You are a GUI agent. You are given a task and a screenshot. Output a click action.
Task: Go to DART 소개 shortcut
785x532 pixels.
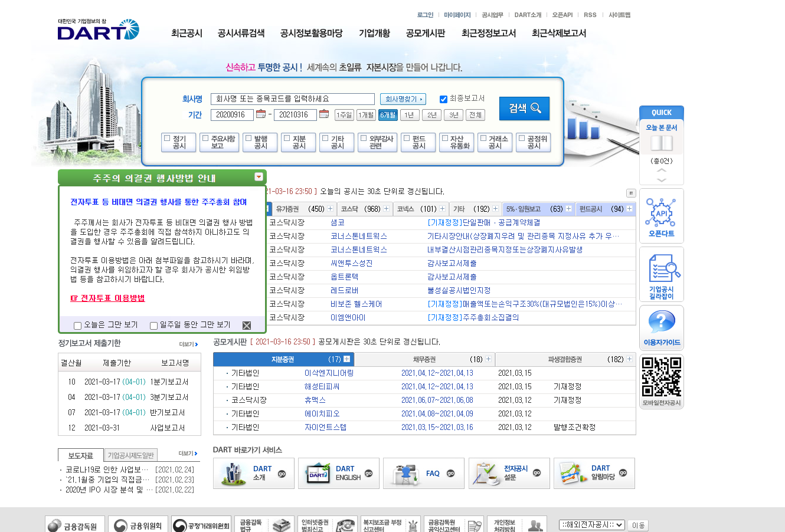254,473
